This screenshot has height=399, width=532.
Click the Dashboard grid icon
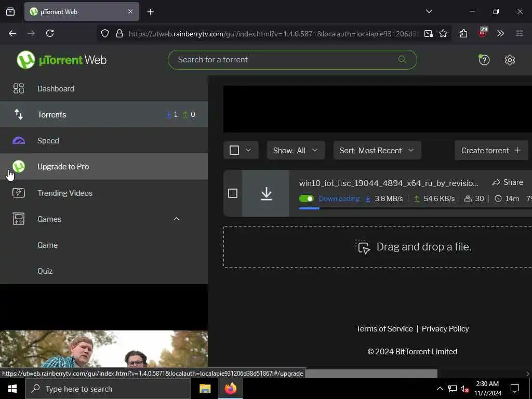coord(18,88)
